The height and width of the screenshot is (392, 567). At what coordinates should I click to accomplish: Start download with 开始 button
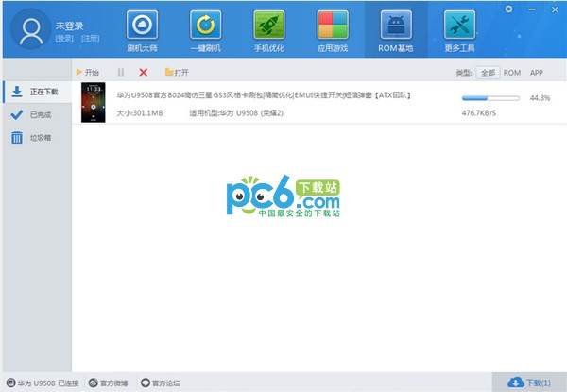click(88, 72)
